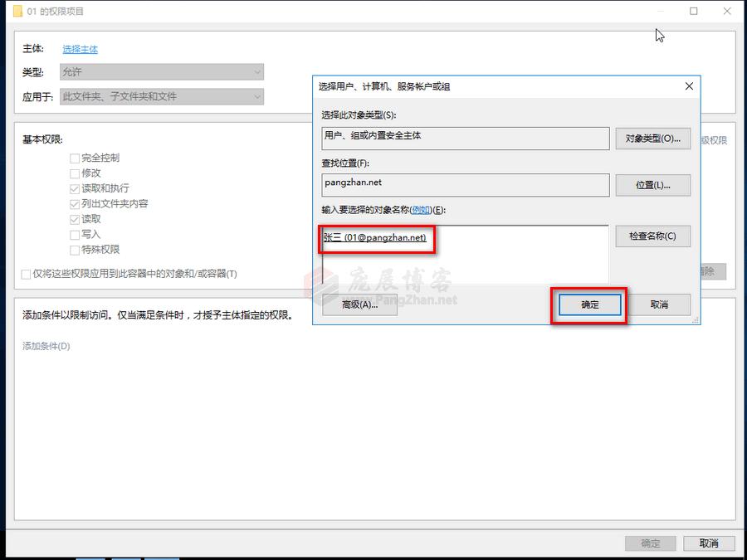Click the 选择主体 link
Viewport: 747px width, 560px height.
coord(80,49)
